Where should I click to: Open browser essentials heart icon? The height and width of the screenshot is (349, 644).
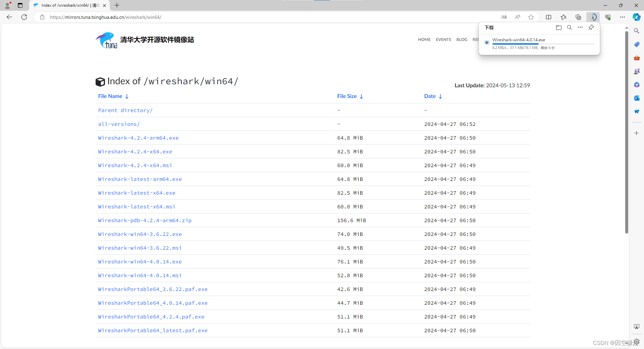(x=608, y=17)
